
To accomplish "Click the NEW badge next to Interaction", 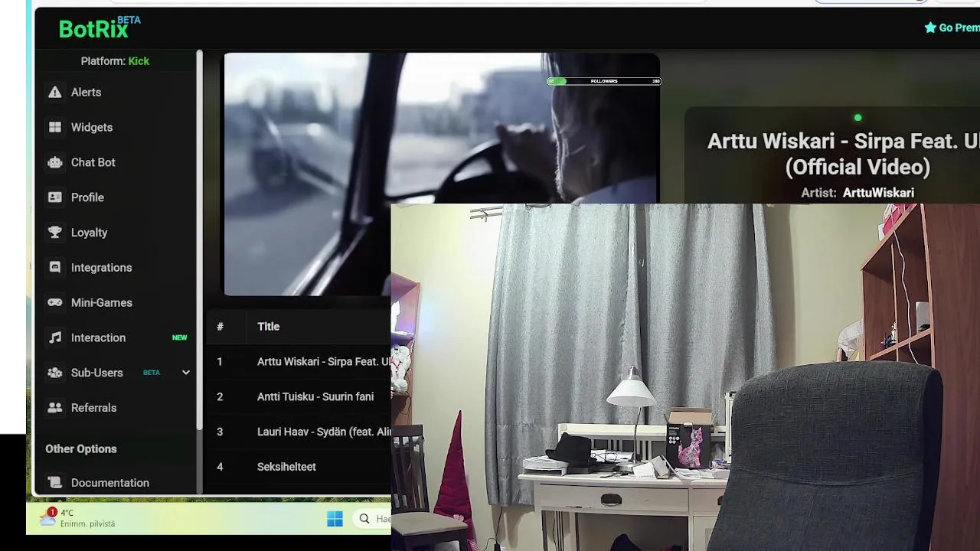I will click(x=179, y=337).
